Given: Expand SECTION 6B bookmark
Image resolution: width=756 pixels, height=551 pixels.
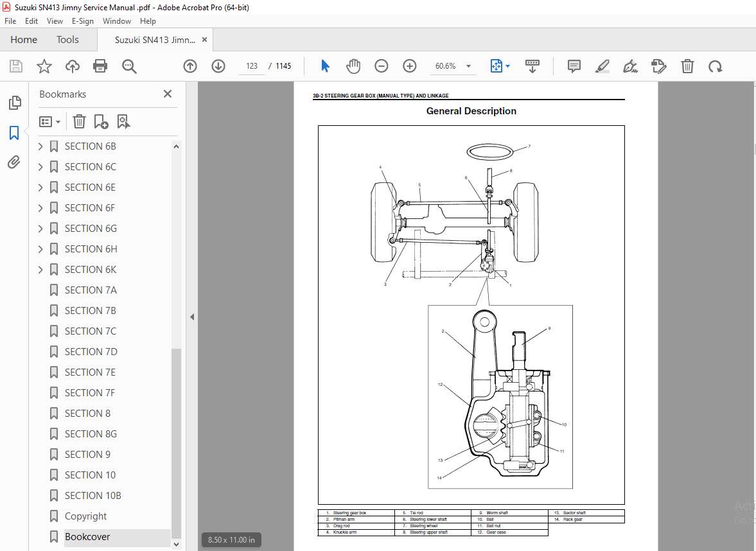Looking at the screenshot, I should point(40,146).
